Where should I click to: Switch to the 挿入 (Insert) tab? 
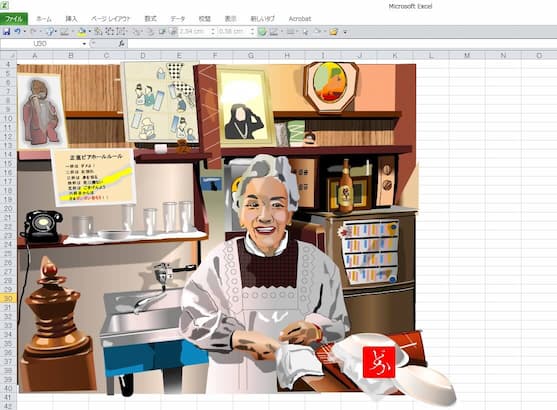pos(71,19)
